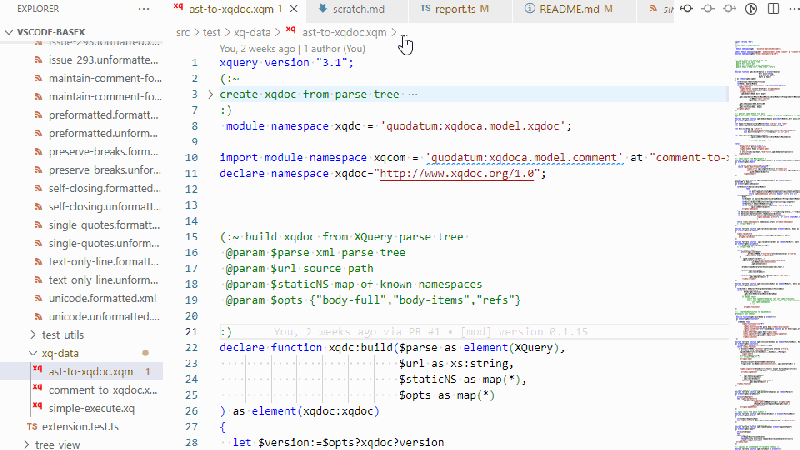Expand the folded comment on line 3
Image resolution: width=800 pixels, height=450 pixels.
coord(210,94)
